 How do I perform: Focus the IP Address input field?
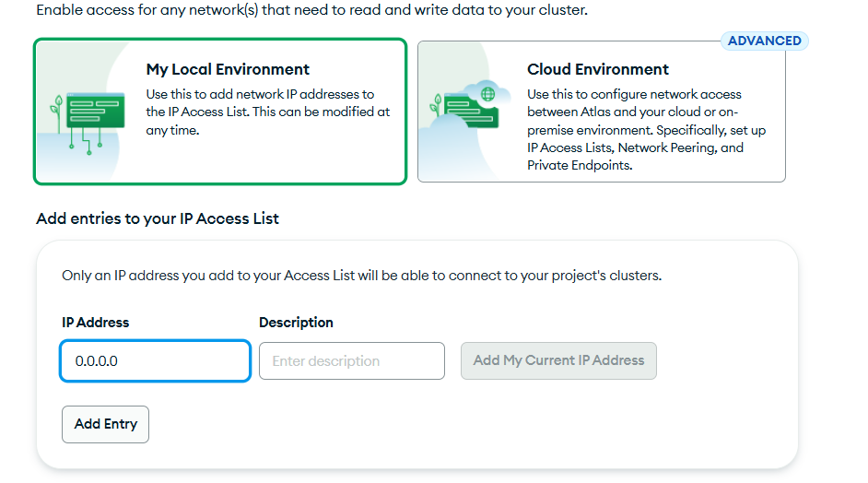155,361
